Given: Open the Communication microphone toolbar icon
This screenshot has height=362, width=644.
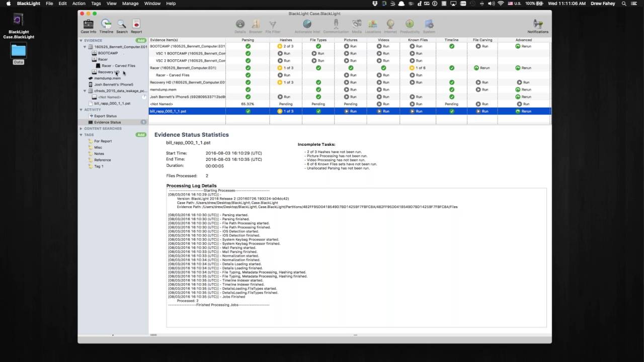Looking at the screenshot, I should coord(336,25).
